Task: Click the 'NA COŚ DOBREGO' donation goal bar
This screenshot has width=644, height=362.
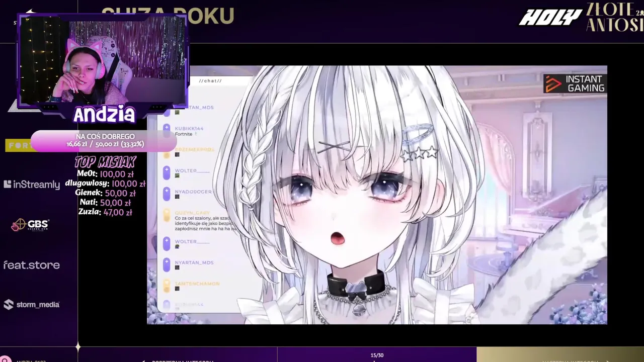Action: pyautogui.click(x=105, y=140)
